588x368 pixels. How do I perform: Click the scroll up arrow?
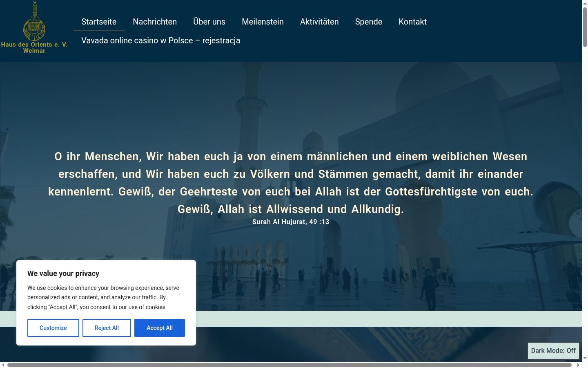coord(585,3)
